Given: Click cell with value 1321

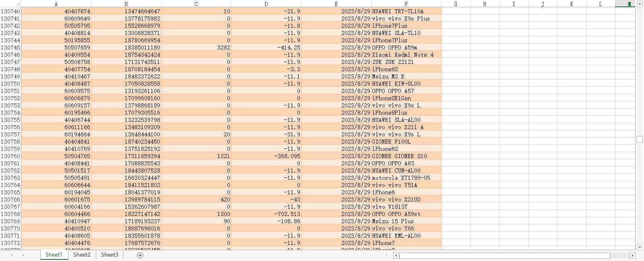Looking at the screenshot, I should click(196, 156).
